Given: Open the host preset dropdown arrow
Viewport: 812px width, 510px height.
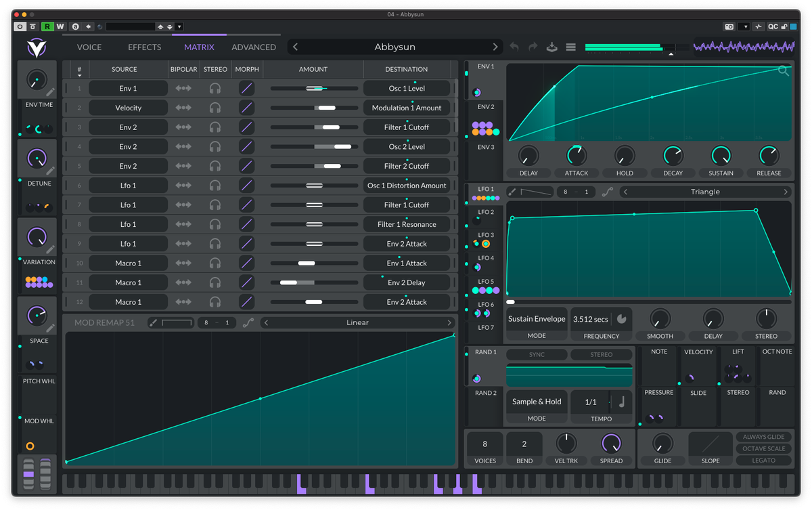Looking at the screenshot, I should pos(179,26).
